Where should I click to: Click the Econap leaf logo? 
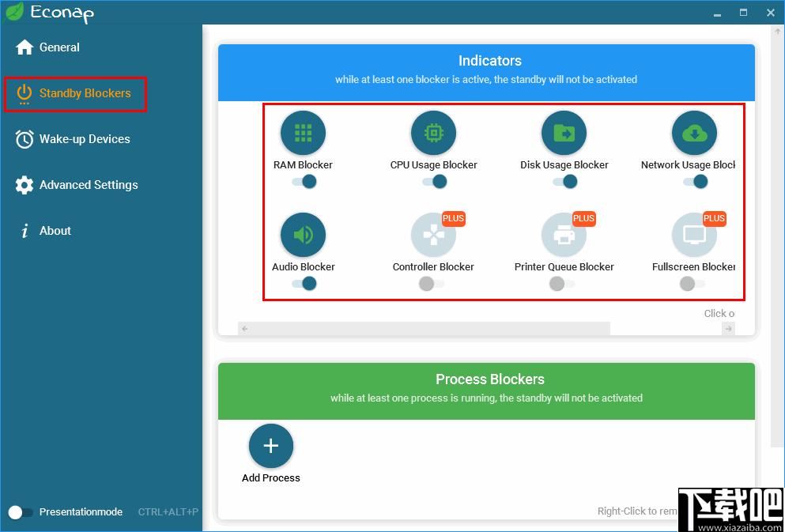(x=14, y=12)
